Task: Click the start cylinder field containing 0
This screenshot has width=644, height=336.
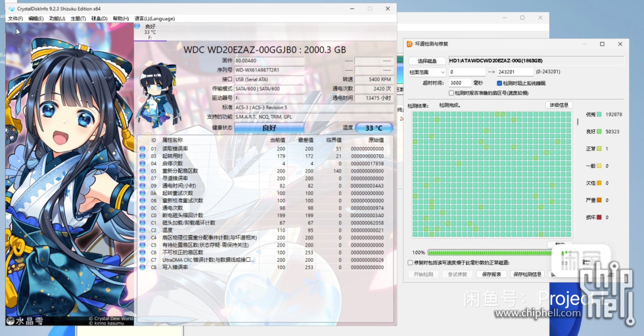Action: 467,72
